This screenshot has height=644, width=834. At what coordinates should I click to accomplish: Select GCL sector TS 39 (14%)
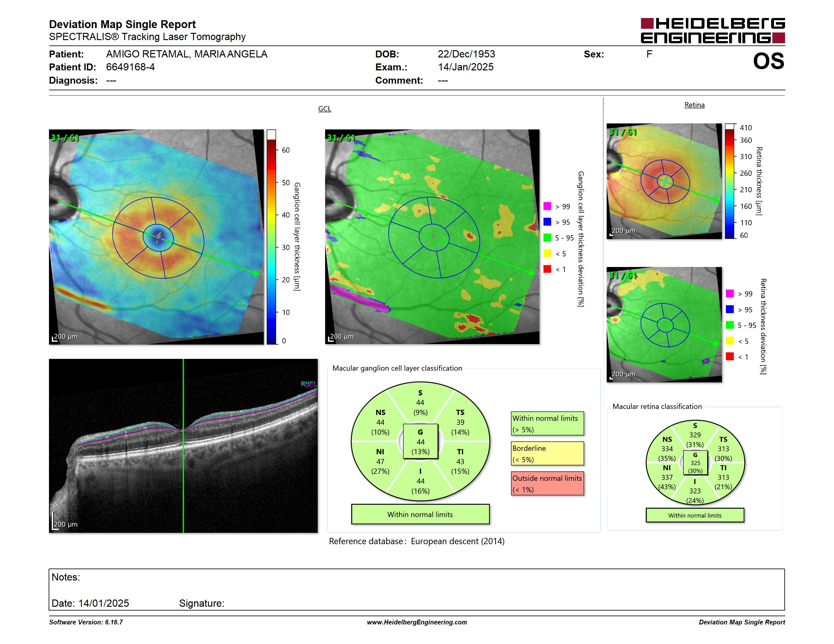(x=460, y=422)
